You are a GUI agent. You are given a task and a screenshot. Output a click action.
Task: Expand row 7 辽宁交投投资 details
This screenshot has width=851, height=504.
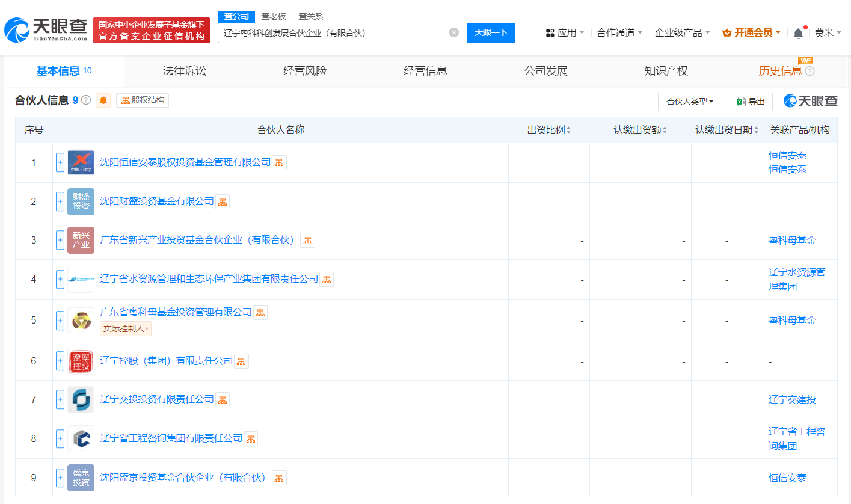pos(60,399)
